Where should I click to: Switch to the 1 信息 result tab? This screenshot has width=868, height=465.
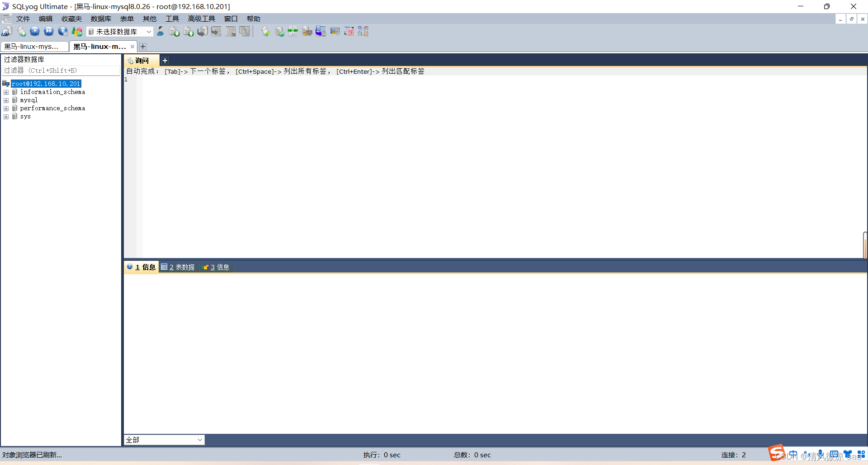[142, 267]
